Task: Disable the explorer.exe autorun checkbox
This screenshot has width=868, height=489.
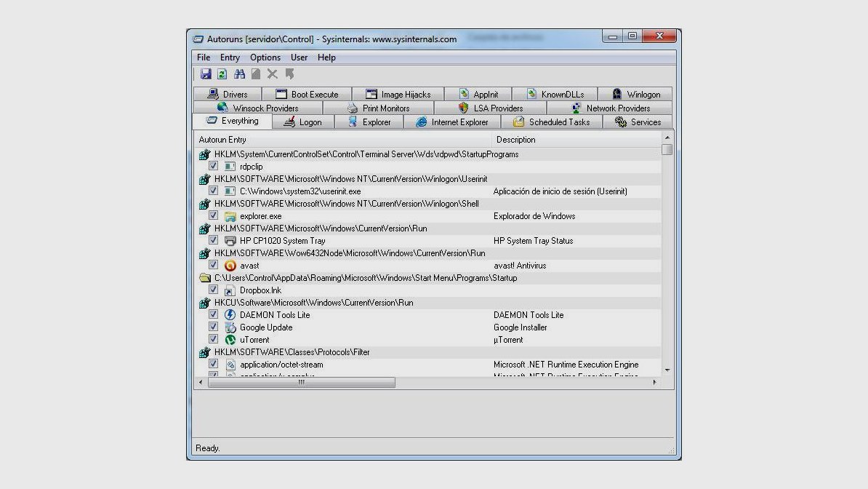Action: pos(213,215)
